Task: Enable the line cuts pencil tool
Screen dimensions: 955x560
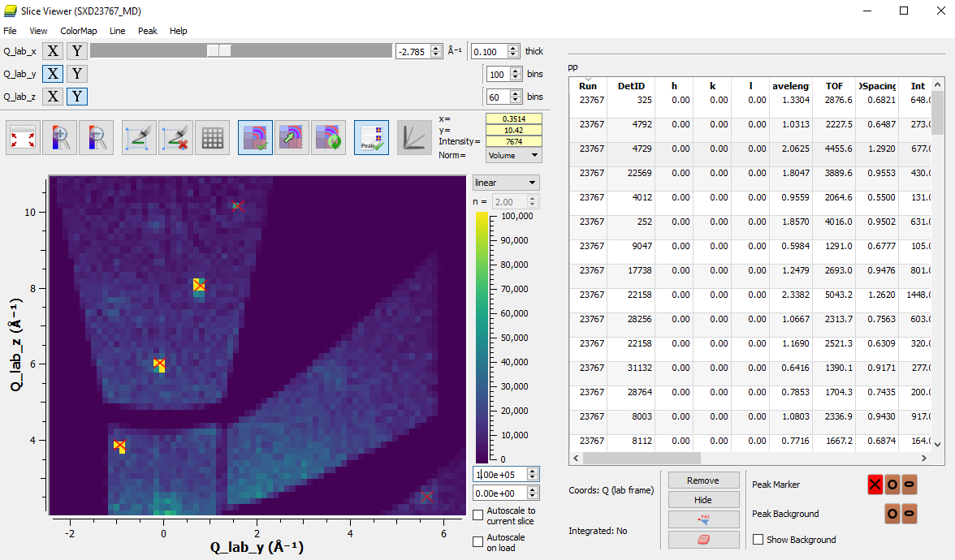Action: (138, 136)
